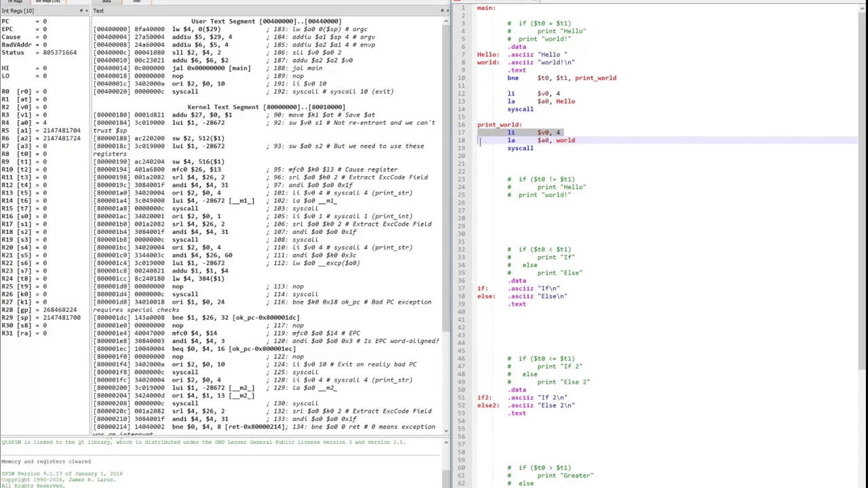Click the world: .asciiz line in editor
Image resolution: width=868 pixels, height=488 pixels.
(526, 62)
